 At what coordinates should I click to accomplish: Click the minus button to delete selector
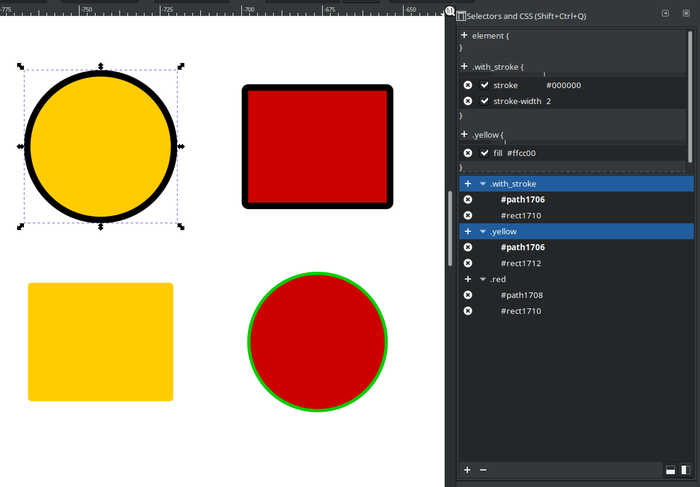point(483,469)
